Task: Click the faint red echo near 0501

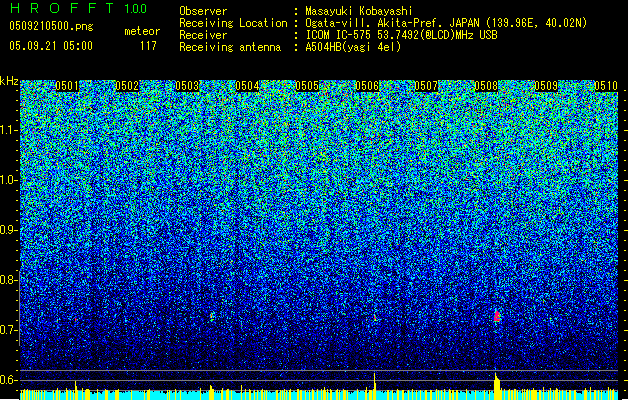Action: 75,320
